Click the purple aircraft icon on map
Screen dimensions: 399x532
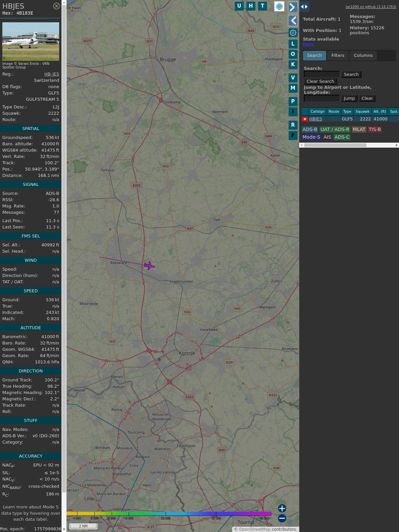[149, 266]
